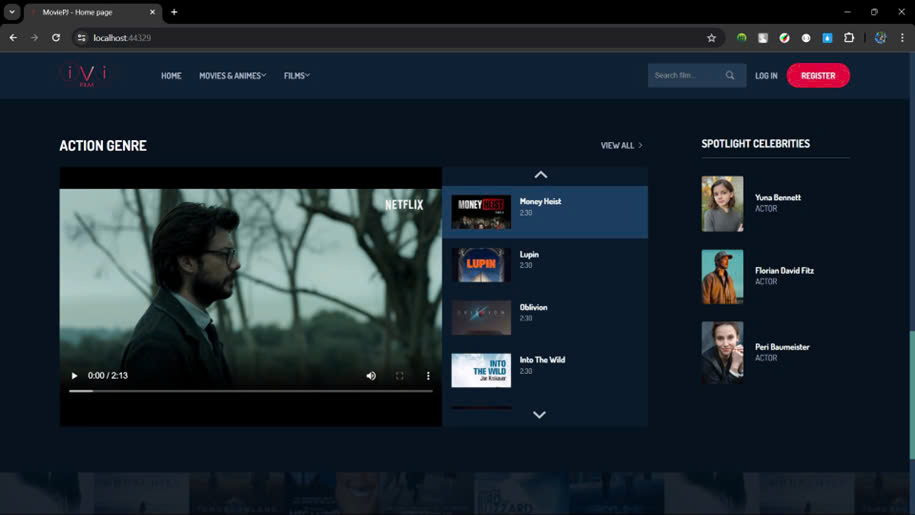Select the Money Heist thumbnail
The image size is (915, 515).
click(481, 212)
